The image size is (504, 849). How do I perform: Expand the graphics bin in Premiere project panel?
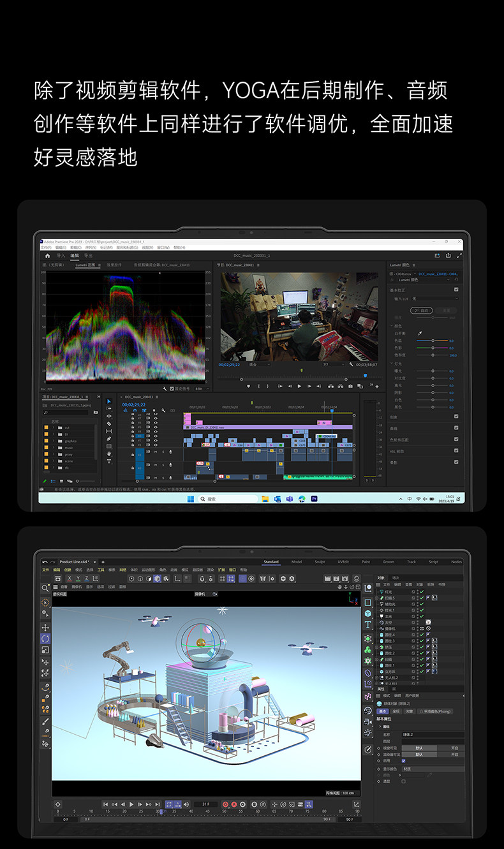coord(53,441)
